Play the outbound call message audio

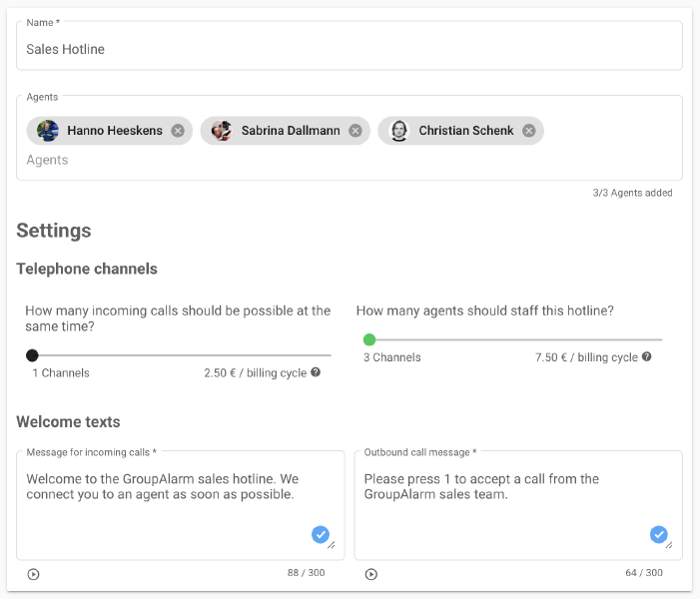[371, 574]
